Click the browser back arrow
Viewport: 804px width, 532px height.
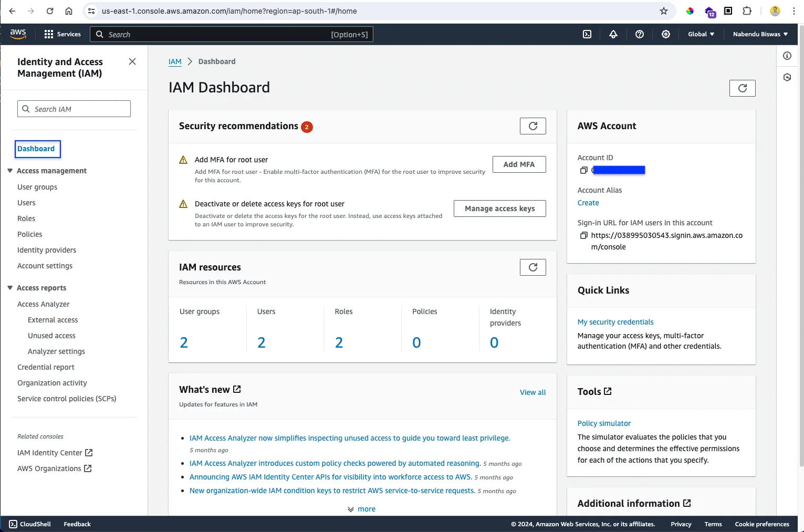[13, 11]
